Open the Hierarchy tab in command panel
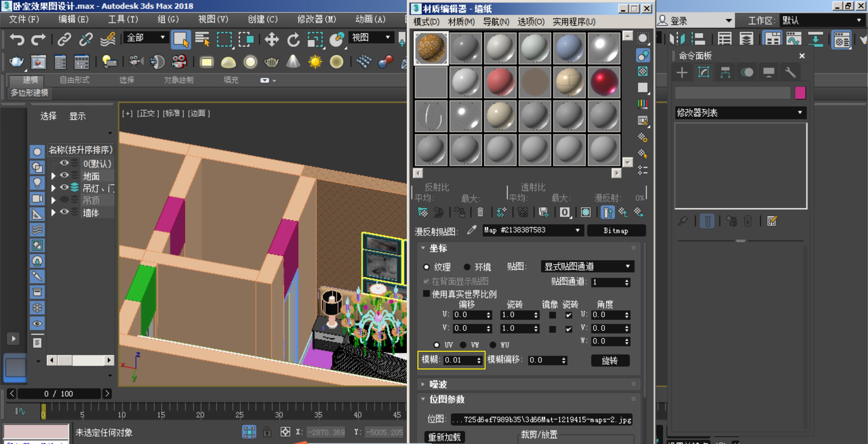The height and width of the screenshot is (444, 868). (x=725, y=72)
